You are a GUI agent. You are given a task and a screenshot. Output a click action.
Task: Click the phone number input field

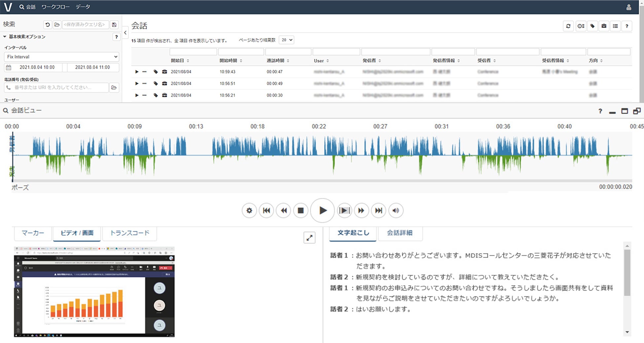click(57, 88)
